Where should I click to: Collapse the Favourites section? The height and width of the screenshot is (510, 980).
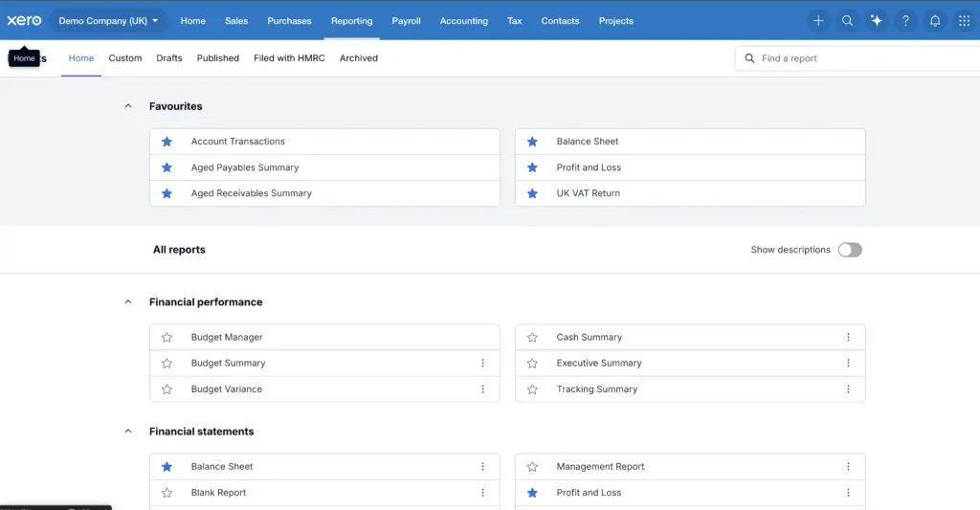point(128,106)
